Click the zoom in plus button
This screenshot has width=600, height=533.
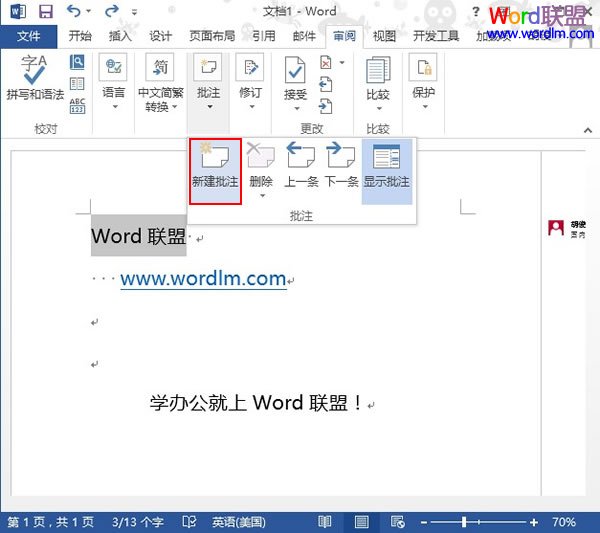pos(534,522)
